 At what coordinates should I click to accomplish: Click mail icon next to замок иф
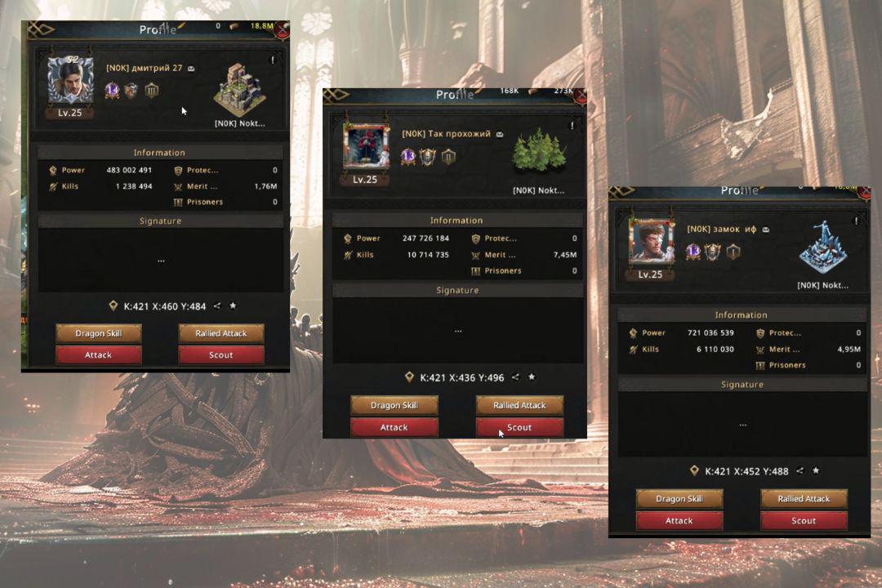(x=765, y=229)
